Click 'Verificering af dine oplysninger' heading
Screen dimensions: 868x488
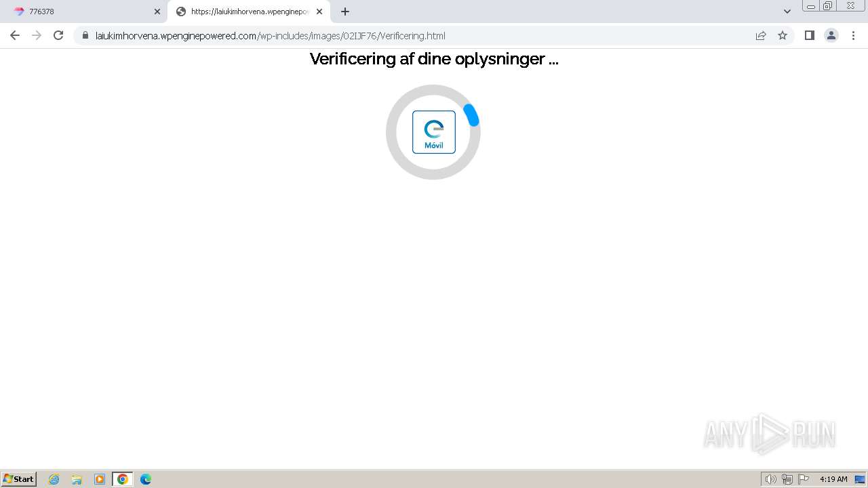coord(434,59)
